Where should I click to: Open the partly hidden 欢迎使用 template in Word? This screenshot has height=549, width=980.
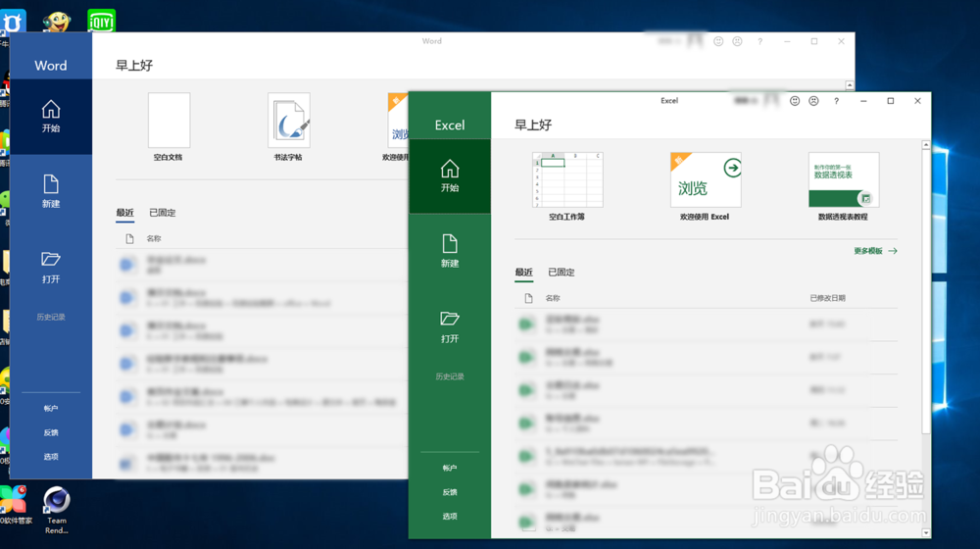tap(397, 126)
